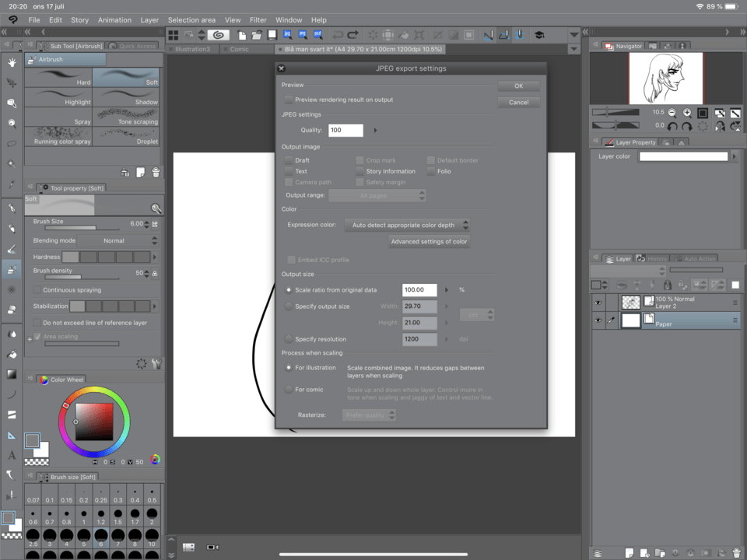Select the Eraser tool in the toolbar
747x560 pixels.
tap(12, 309)
